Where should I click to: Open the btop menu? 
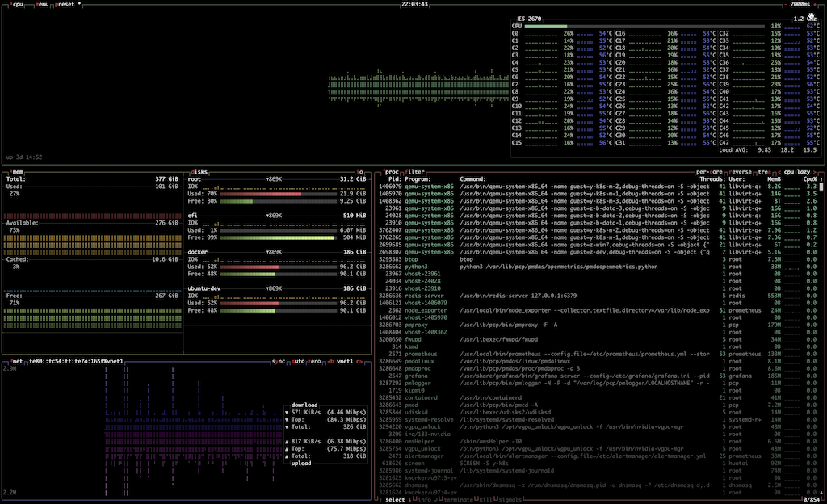(x=42, y=4)
